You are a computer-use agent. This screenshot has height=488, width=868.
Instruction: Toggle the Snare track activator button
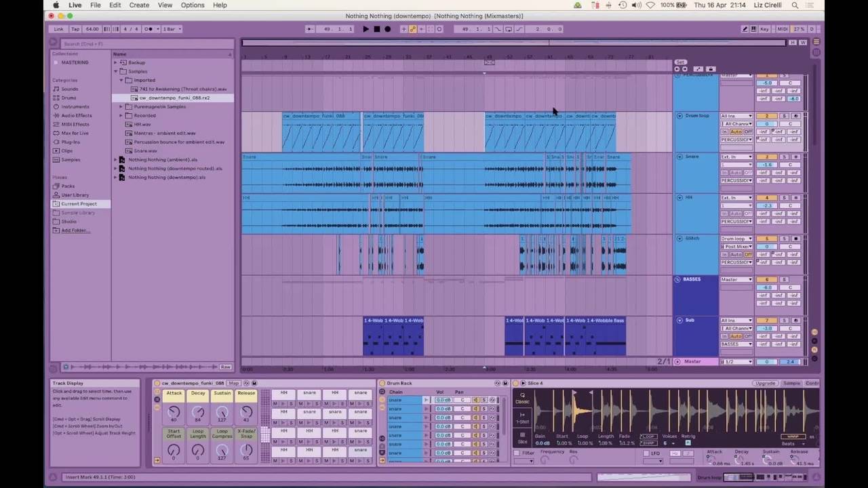tap(767, 157)
